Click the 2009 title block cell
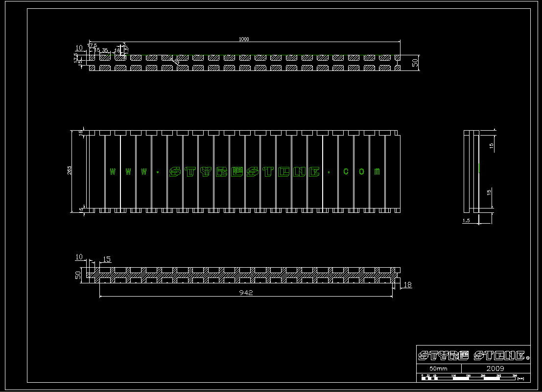Viewport: 542px width, 392px height. pyautogui.click(x=495, y=368)
